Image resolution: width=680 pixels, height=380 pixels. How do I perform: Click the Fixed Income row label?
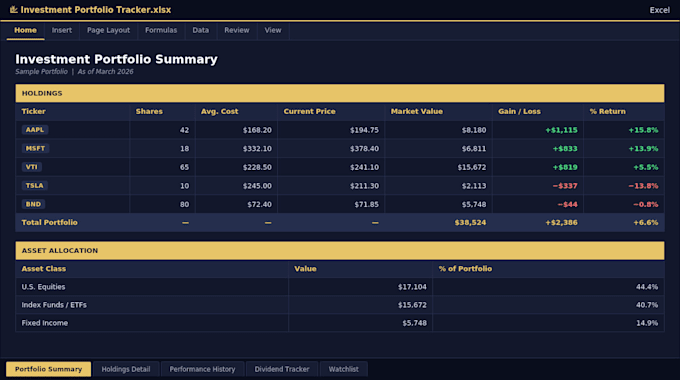point(45,323)
